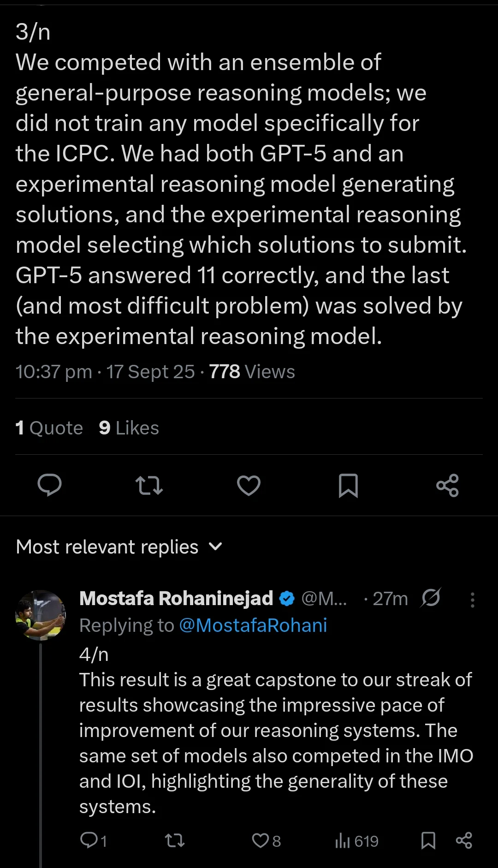Open the three-dot menu on the 4/n reply
The width and height of the screenshot is (498, 868).
(x=472, y=600)
